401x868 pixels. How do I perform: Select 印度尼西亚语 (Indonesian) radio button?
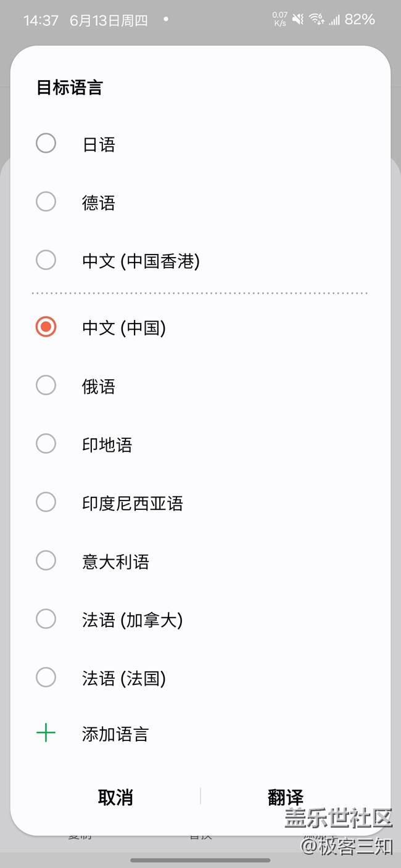[46, 502]
